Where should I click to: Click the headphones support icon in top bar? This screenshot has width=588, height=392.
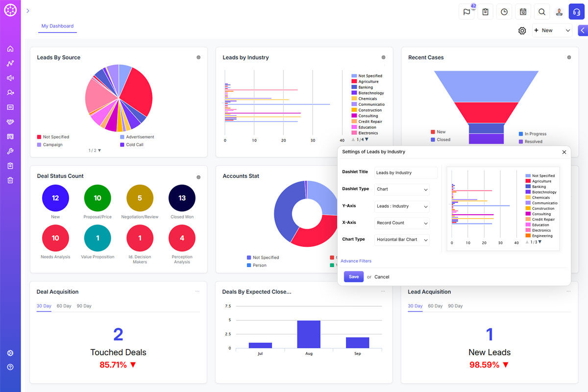point(577,11)
